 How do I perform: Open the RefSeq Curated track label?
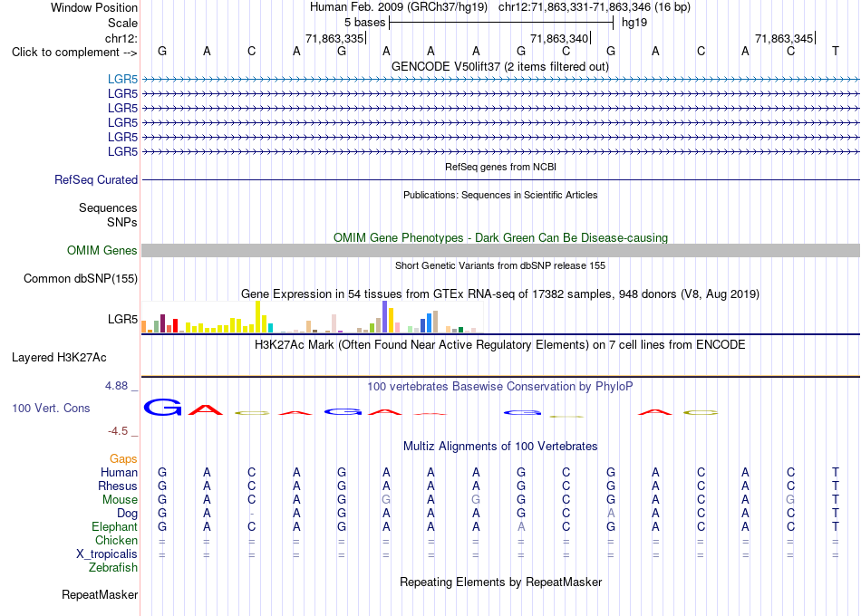point(96,179)
